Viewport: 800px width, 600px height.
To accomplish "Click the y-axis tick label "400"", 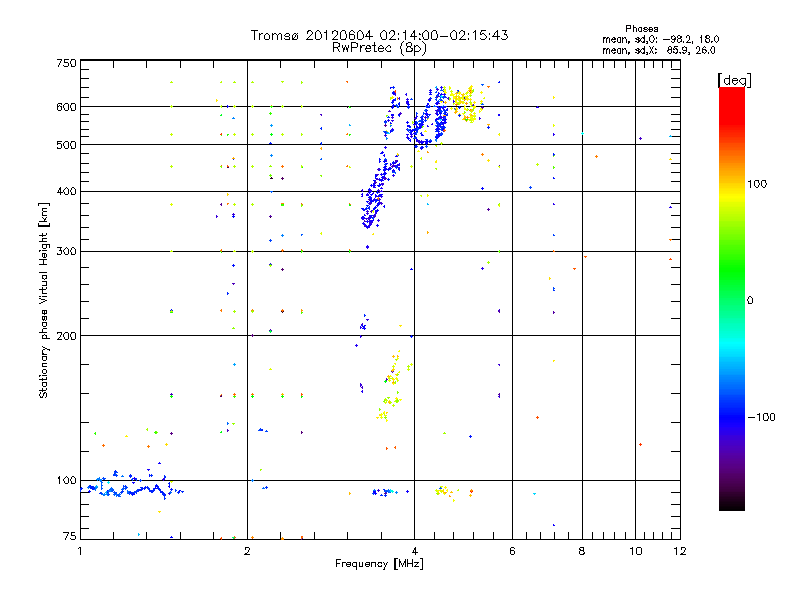I will coord(66,191).
